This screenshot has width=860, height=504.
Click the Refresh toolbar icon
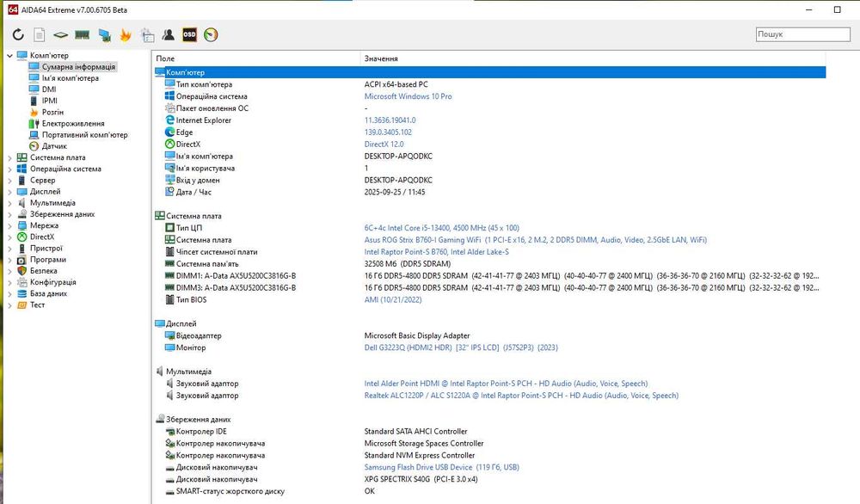tap(18, 34)
